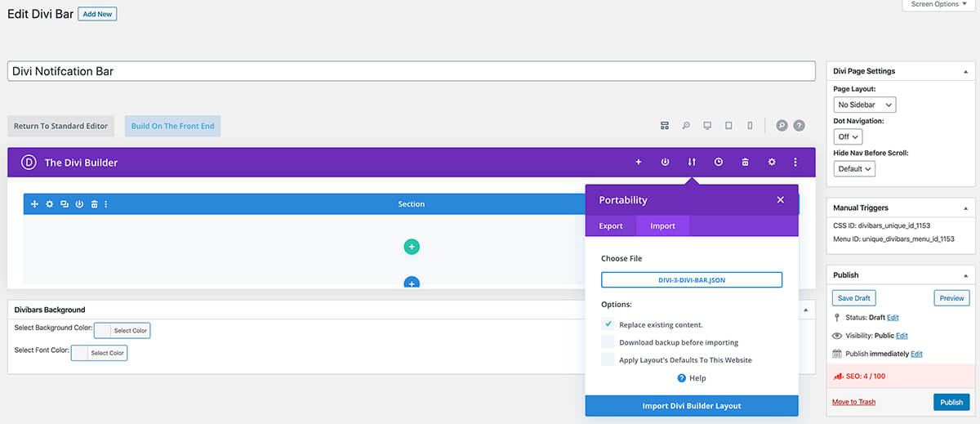The image size is (980, 424).
Task: Duplicate the section with clone icon
Action: (65, 203)
